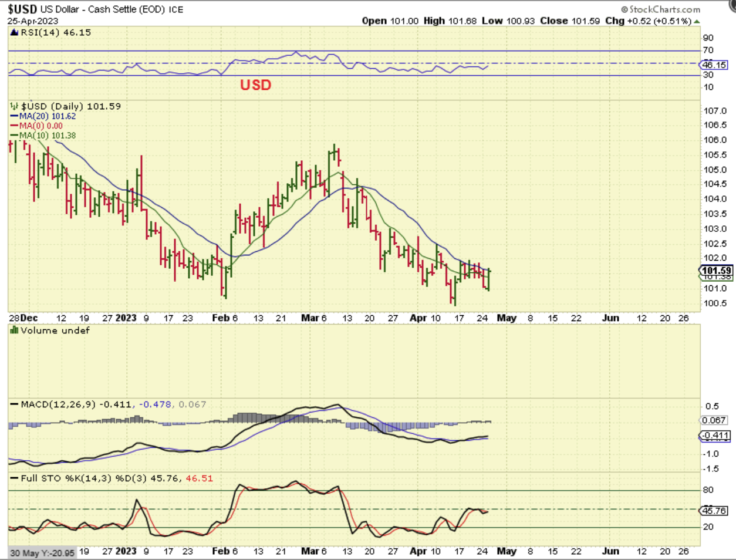Click the 0.067 MACD histogram value tag
The width and height of the screenshot is (736, 560).
(x=714, y=420)
